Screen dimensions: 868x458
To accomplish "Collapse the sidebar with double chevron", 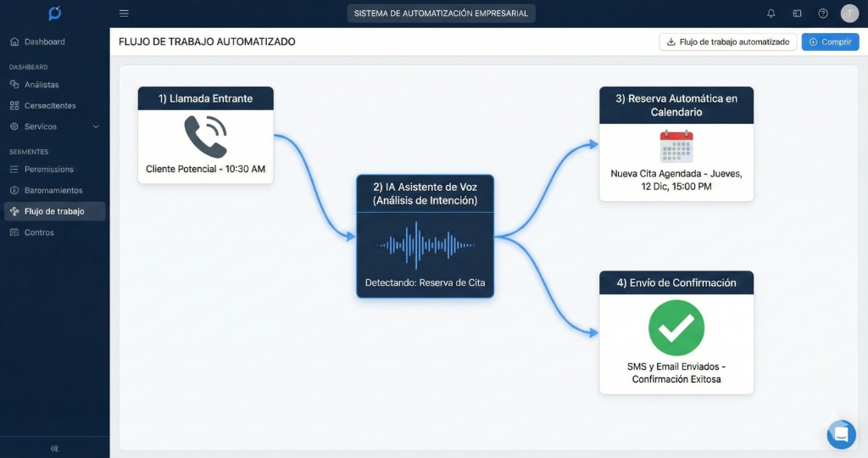I will [54, 448].
